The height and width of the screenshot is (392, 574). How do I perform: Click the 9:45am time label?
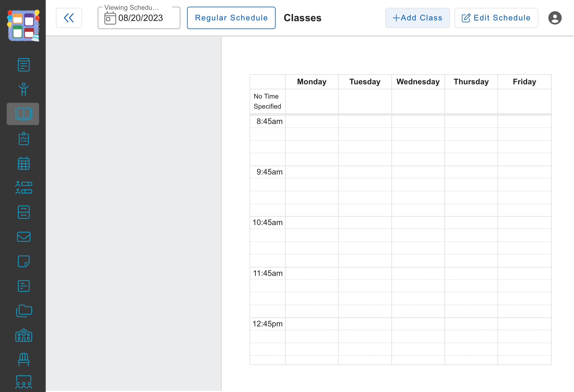269,172
